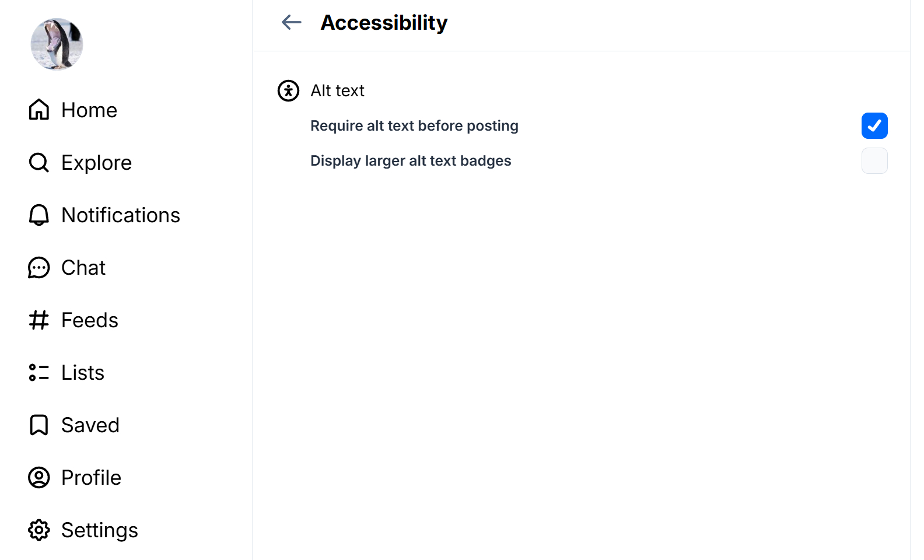Select the Notifications menu label

[x=121, y=215]
